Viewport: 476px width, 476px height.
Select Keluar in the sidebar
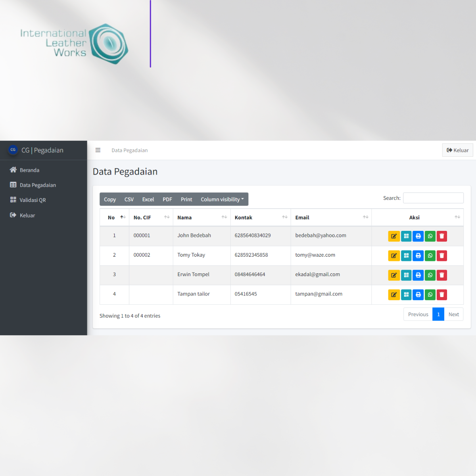coord(44,215)
